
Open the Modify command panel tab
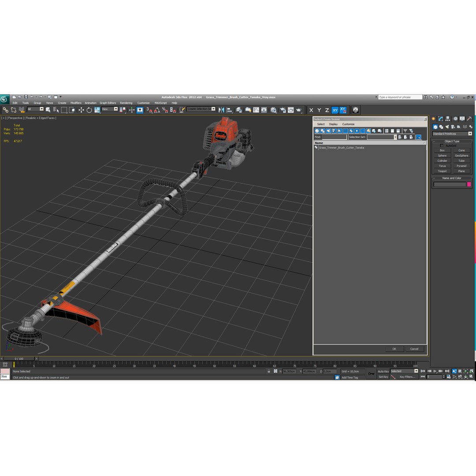[x=440, y=119]
